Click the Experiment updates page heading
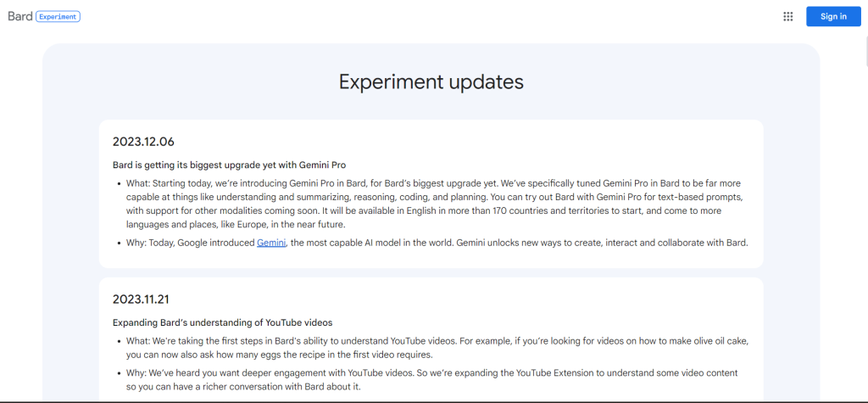The height and width of the screenshot is (403, 868). pos(431,81)
